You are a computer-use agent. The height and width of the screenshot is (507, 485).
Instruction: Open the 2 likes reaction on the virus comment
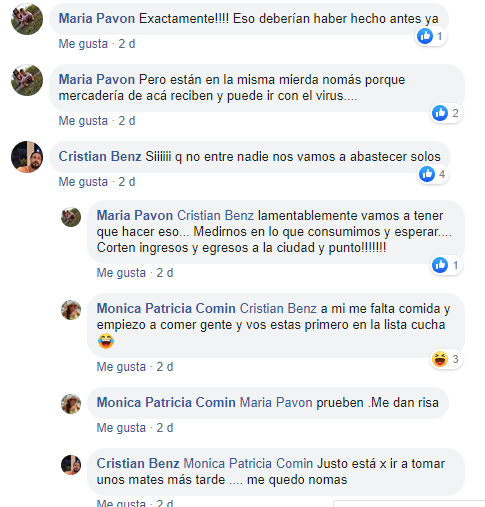click(446, 113)
